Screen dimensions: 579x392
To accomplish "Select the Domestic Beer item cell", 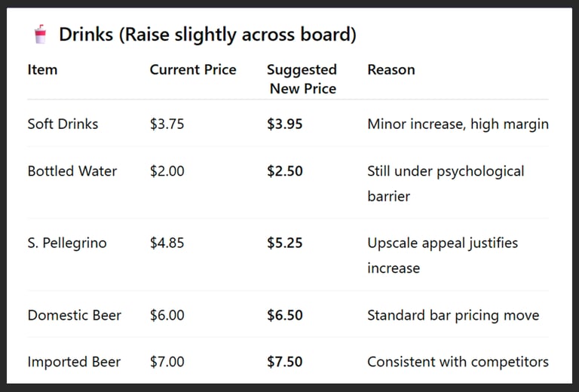I will tap(74, 315).
